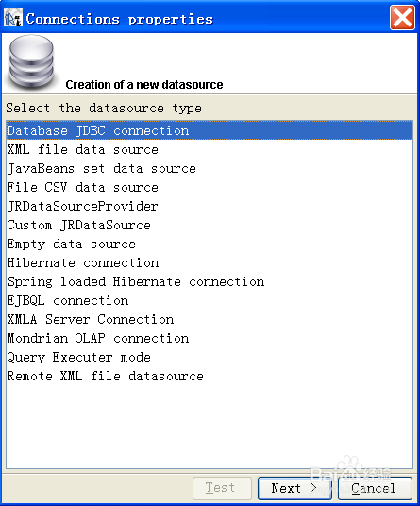Image resolution: width=420 pixels, height=506 pixels.
Task: Select XML file data source
Action: pos(210,149)
